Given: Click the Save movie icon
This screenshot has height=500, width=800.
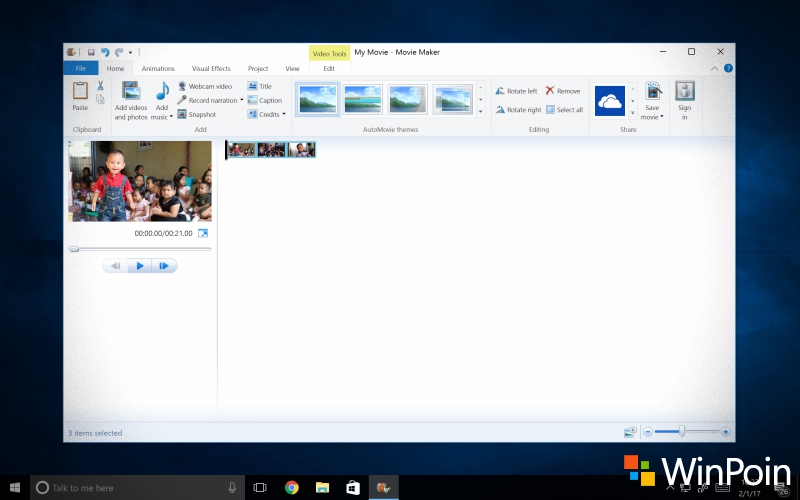Looking at the screenshot, I should tap(653, 92).
